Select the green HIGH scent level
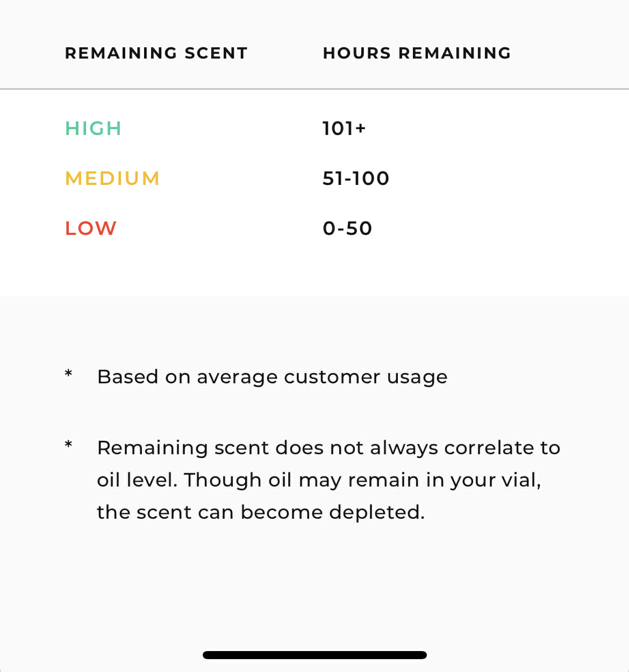Viewport: 629px width, 672px height. tap(93, 128)
